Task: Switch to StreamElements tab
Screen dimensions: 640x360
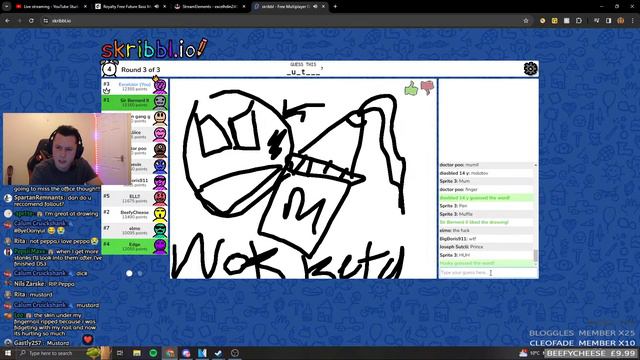Action: click(x=209, y=7)
